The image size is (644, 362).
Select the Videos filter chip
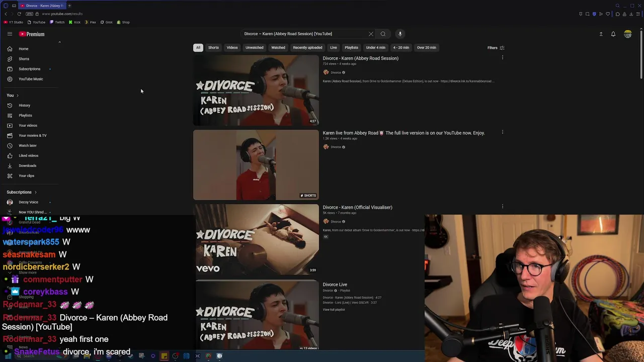point(232,48)
